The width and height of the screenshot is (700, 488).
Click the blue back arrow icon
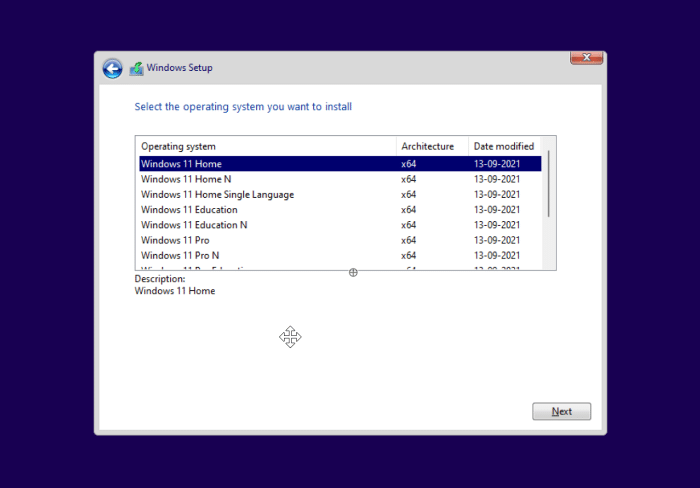(x=112, y=68)
